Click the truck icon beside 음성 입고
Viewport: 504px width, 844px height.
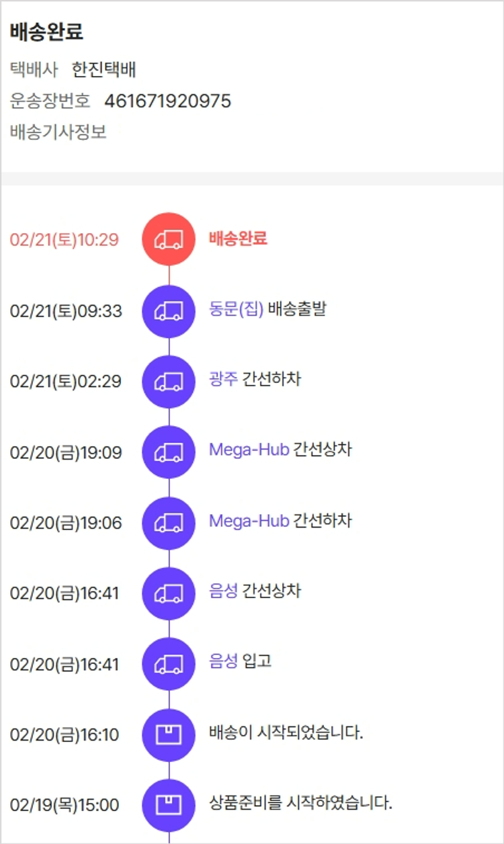(x=169, y=664)
